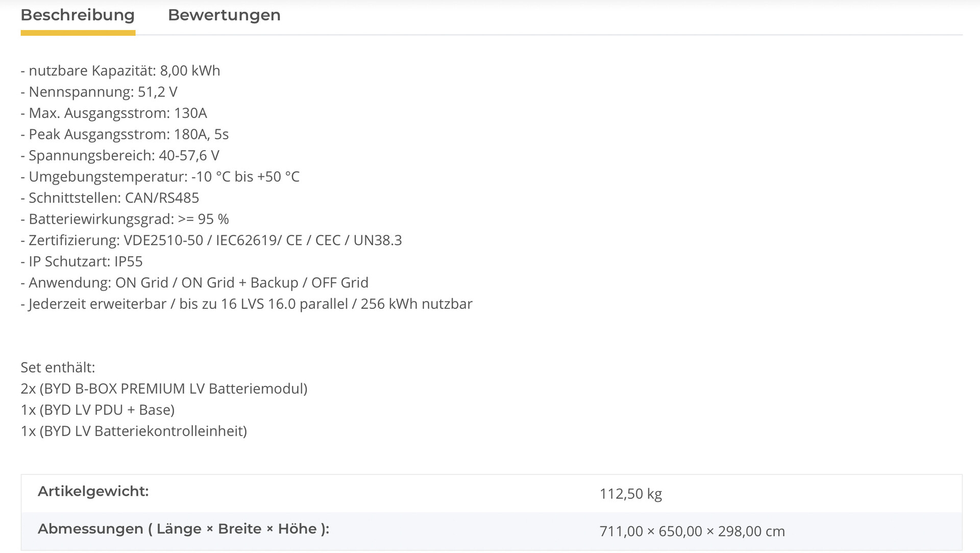Click the Anwendung ON Grid line

[194, 282]
